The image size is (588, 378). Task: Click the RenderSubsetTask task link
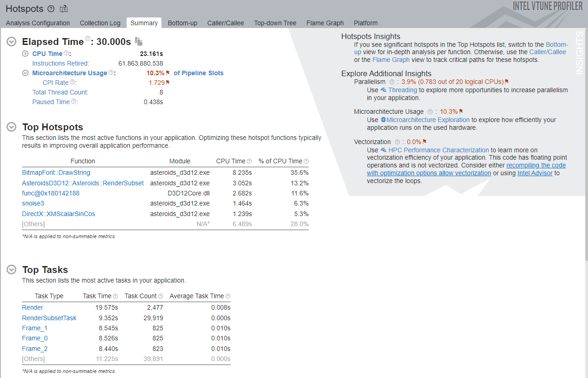pyautogui.click(x=49, y=318)
